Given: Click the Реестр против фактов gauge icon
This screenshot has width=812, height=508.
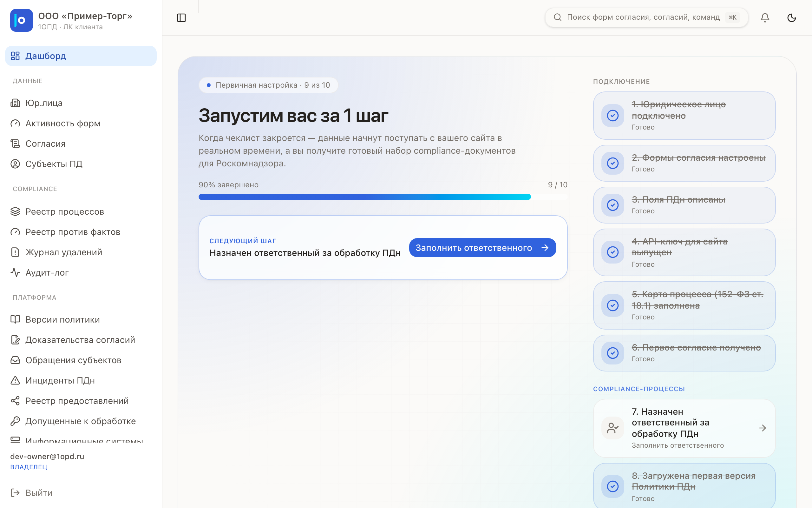Looking at the screenshot, I should (x=15, y=232).
